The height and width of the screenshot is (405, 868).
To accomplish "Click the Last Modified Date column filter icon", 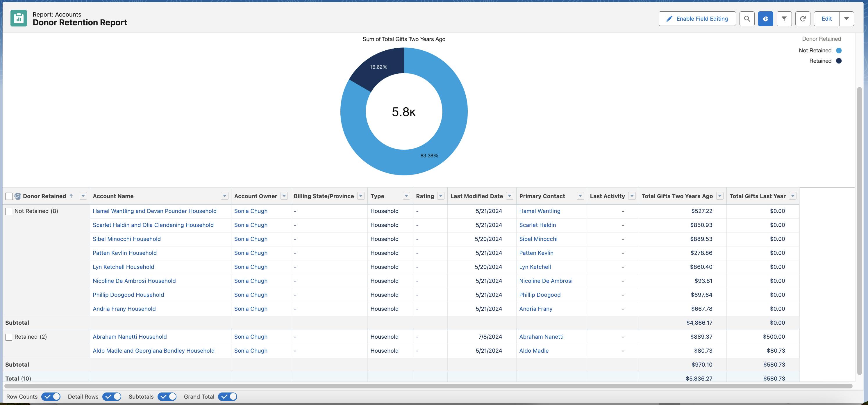I will [x=510, y=196].
